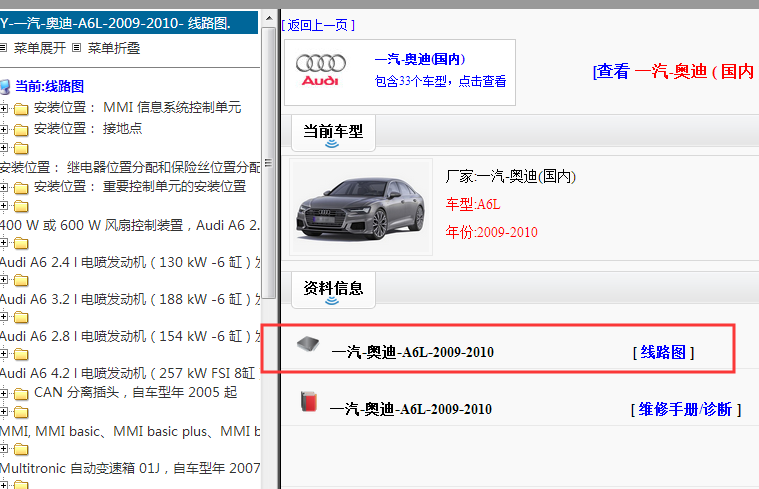Click the 车型:A6L red text
Viewport: 759px width, 489px height.
[473, 204]
